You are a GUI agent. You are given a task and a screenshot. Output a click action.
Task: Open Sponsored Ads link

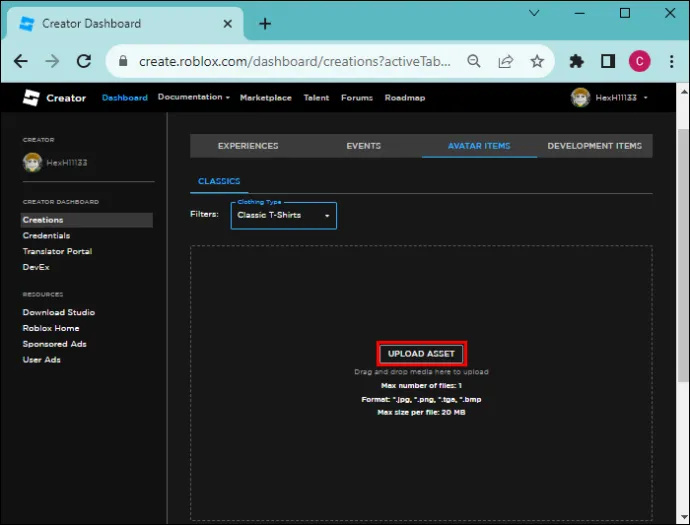pyautogui.click(x=55, y=344)
